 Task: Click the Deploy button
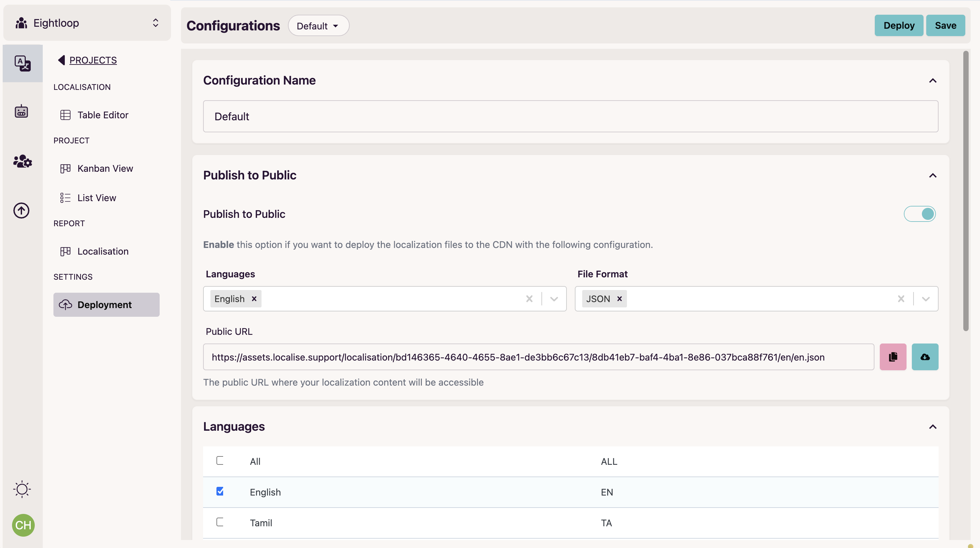point(899,25)
